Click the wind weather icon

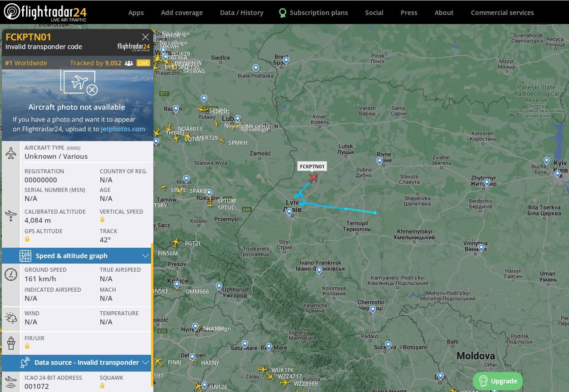tap(11, 318)
